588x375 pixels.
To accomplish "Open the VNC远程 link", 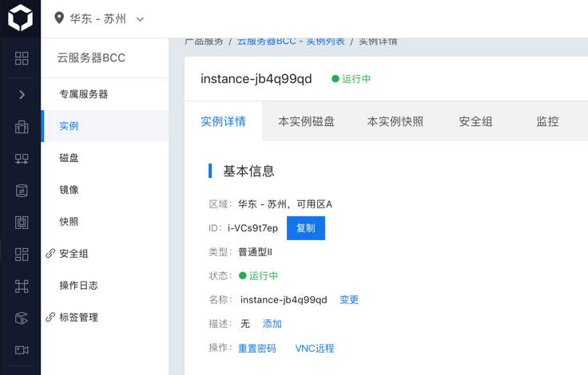I will tap(314, 349).
